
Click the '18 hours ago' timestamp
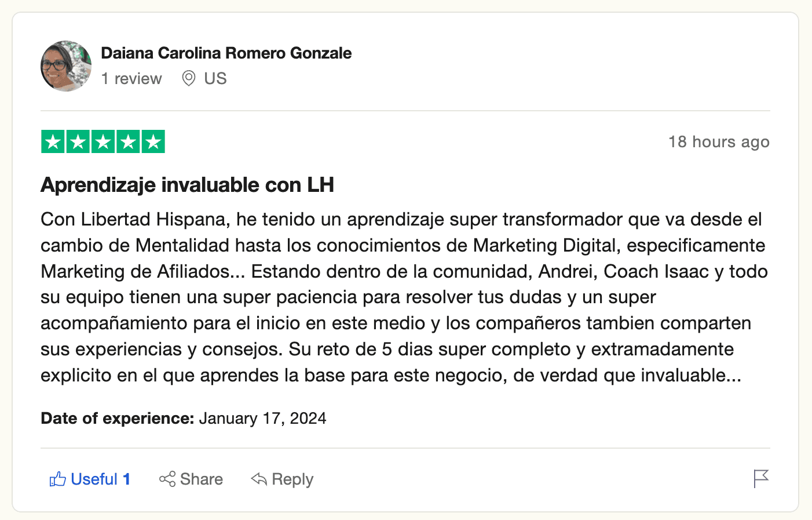719,141
